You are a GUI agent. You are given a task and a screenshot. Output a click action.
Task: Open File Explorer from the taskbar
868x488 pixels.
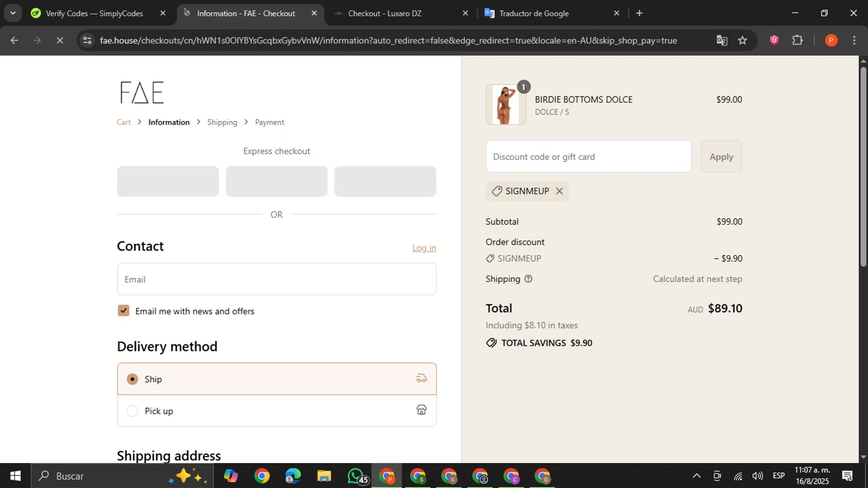coord(324,476)
